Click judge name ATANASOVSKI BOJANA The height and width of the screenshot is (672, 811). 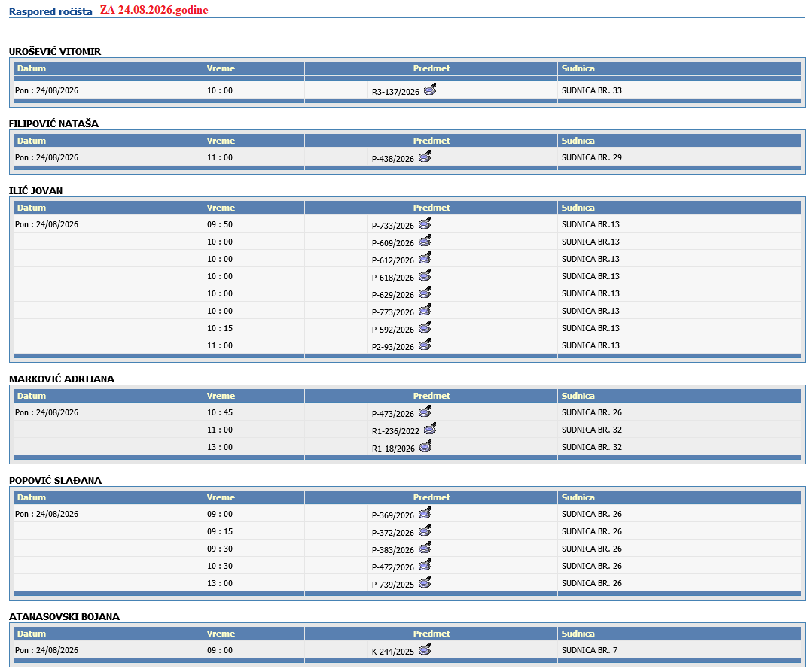[x=64, y=616]
